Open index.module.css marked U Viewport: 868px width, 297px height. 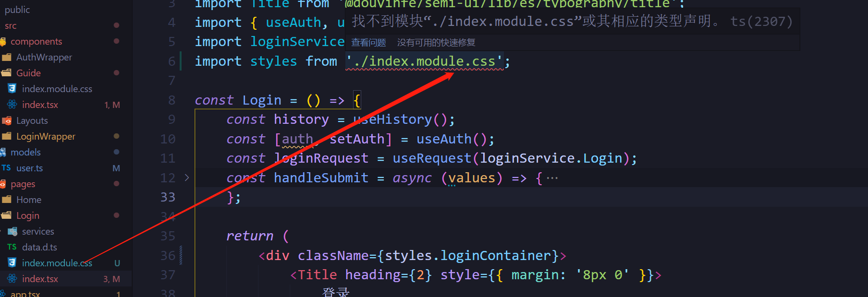coord(57,263)
